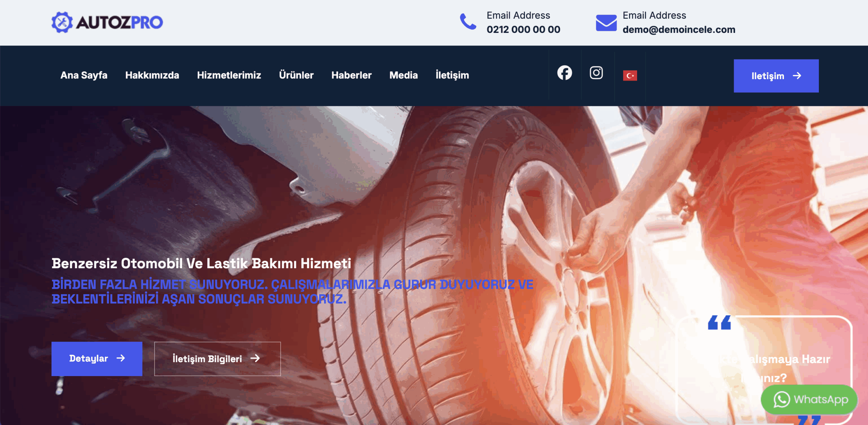Open WhatsApp chat button
This screenshot has width=868, height=425.
809,400
